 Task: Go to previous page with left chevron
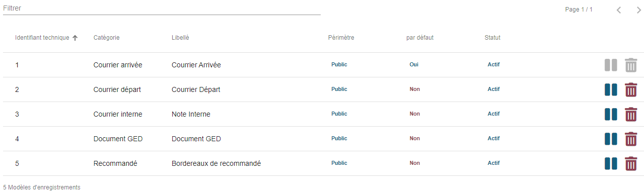[x=619, y=10]
